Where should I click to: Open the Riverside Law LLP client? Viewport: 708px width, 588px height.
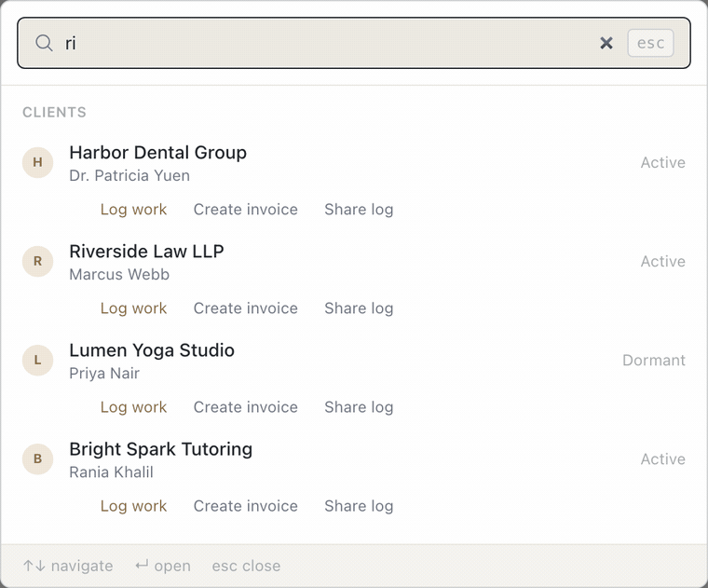click(x=147, y=252)
